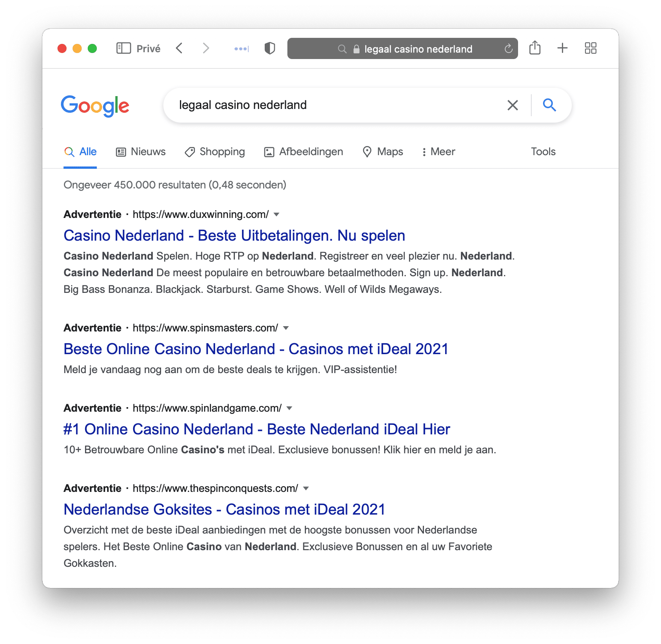
Task: Expand duxwinning.com ad options arrow
Action: pyautogui.click(x=276, y=215)
